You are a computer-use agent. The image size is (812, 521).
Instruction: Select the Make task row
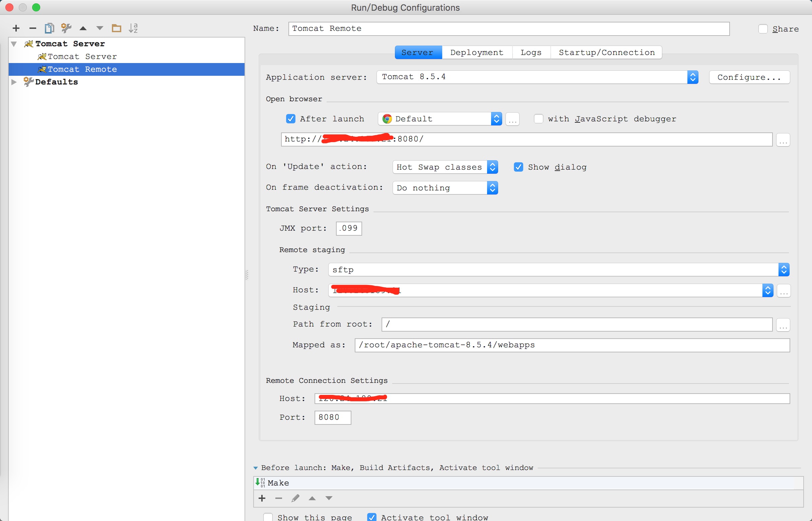528,483
